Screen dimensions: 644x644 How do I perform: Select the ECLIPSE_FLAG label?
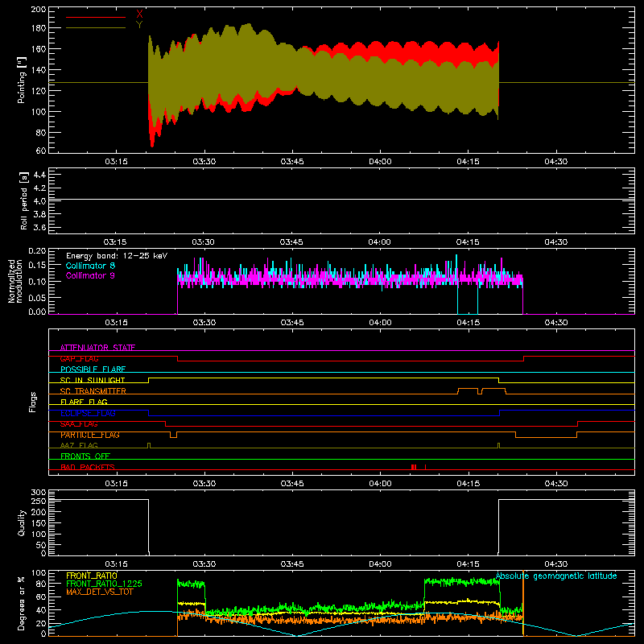coord(88,413)
